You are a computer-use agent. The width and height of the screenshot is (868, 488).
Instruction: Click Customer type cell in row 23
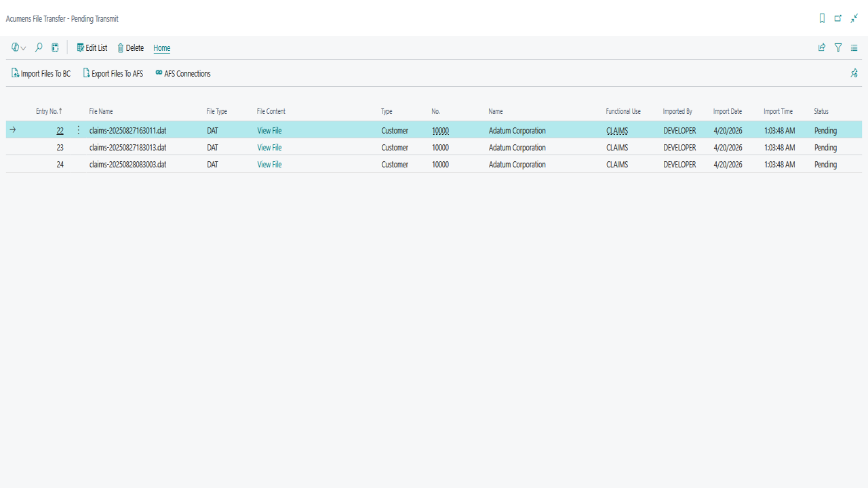[395, 148]
